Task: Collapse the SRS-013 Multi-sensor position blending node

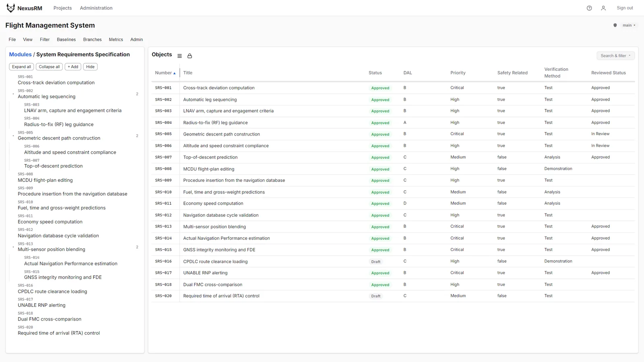Action: tap(13, 247)
